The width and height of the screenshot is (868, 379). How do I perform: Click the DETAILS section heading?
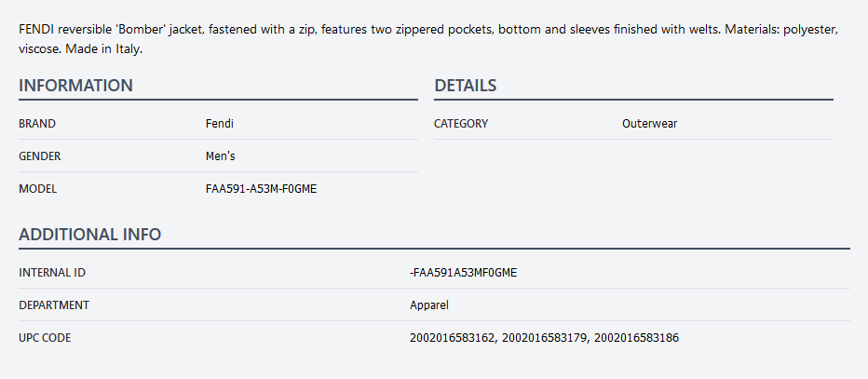[466, 86]
